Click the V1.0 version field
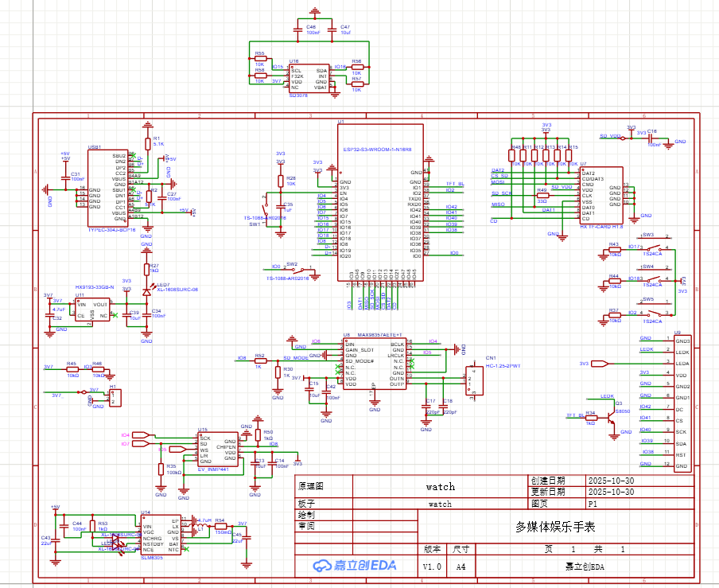The width and height of the screenshot is (719, 588). [432, 567]
